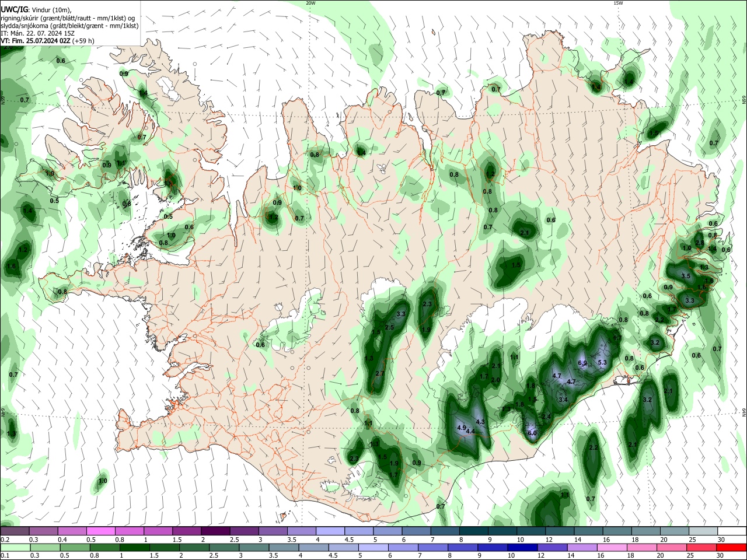Click the 4.4 precipitation value on the map
Viewport: 747px width, 560px height.
pos(470,431)
